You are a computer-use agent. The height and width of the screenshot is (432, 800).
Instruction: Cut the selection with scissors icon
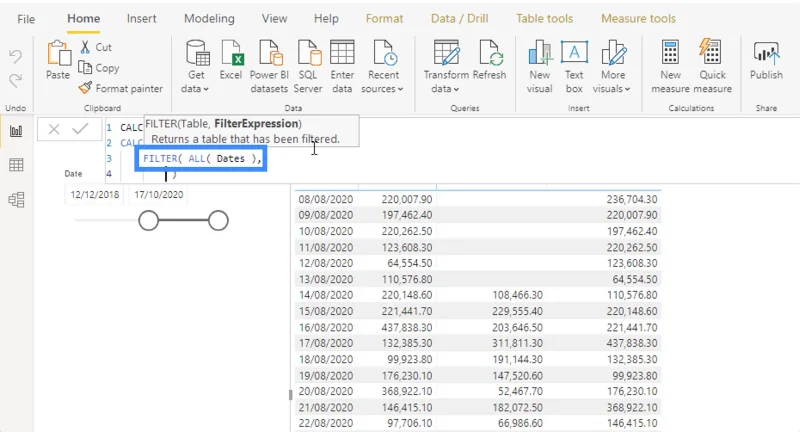tap(85, 47)
